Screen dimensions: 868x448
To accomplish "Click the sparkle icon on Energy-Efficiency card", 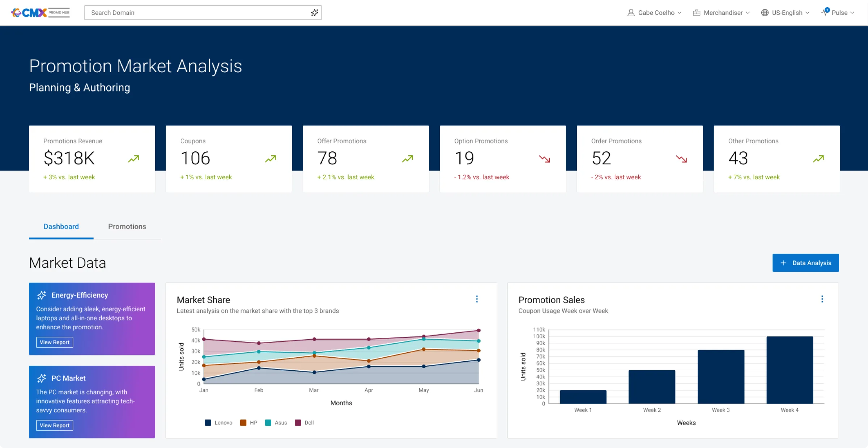I will click(42, 295).
